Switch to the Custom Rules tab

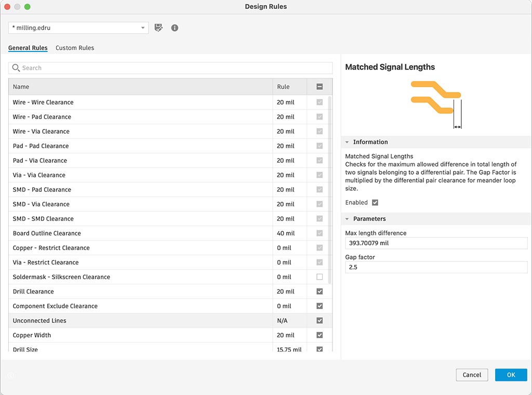(x=74, y=48)
